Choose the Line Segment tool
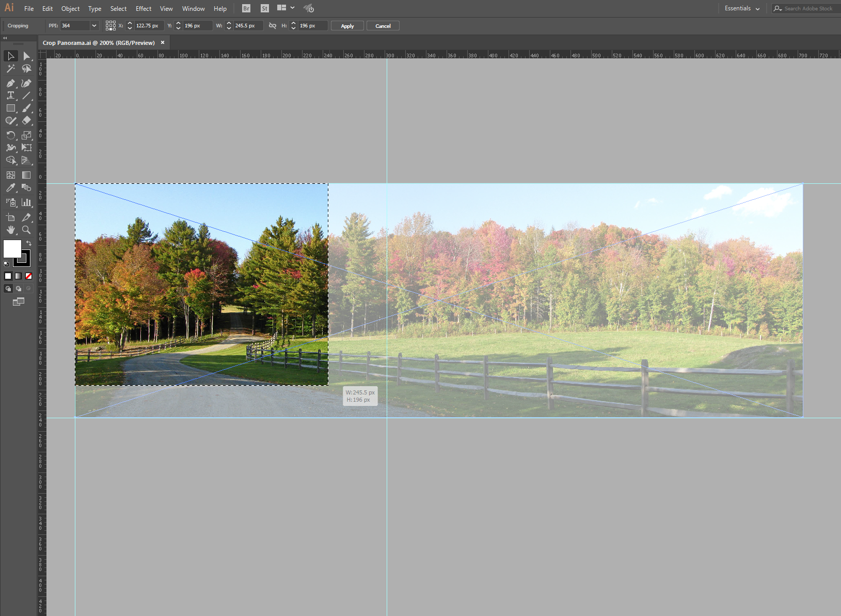The image size is (841, 616). (27, 96)
